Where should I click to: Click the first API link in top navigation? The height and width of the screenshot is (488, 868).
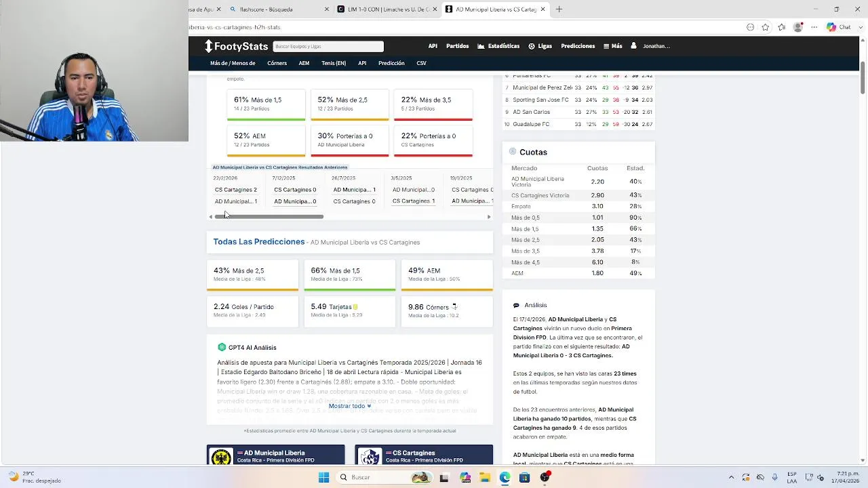(x=433, y=46)
